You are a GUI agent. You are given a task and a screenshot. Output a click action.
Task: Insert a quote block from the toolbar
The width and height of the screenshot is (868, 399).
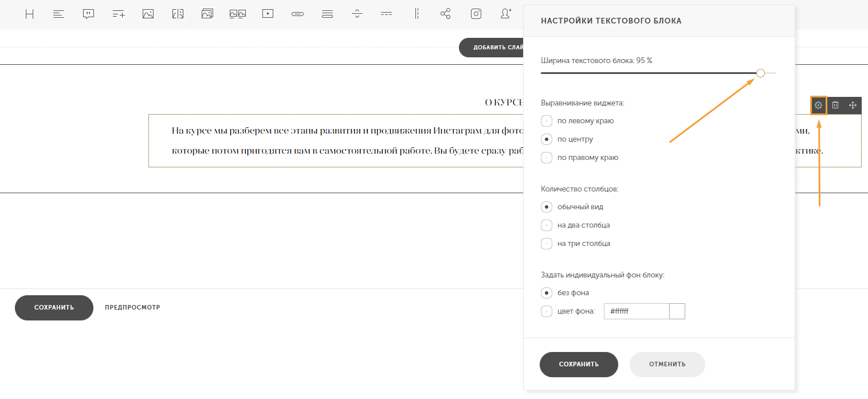pos(88,14)
